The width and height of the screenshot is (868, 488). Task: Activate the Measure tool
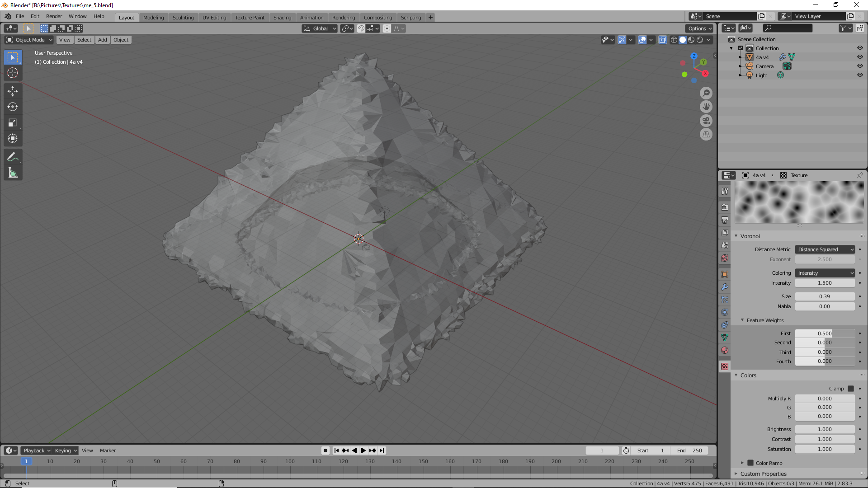(13, 172)
